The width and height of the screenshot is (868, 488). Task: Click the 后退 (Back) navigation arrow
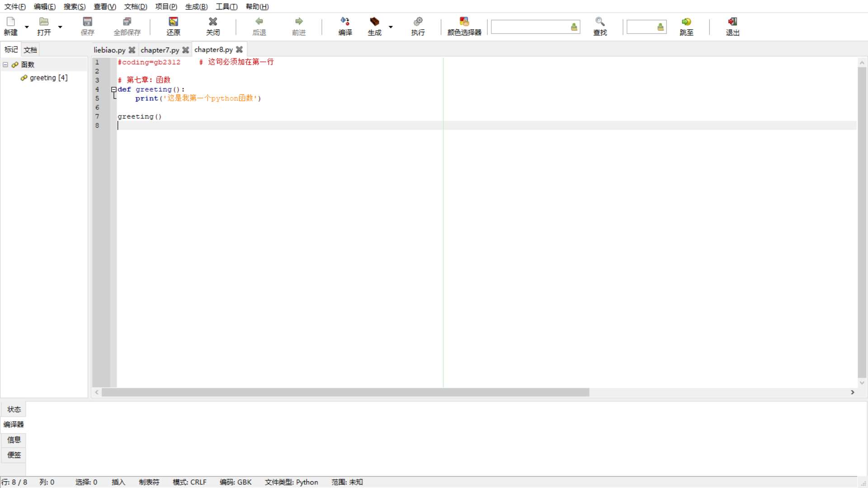click(x=259, y=26)
